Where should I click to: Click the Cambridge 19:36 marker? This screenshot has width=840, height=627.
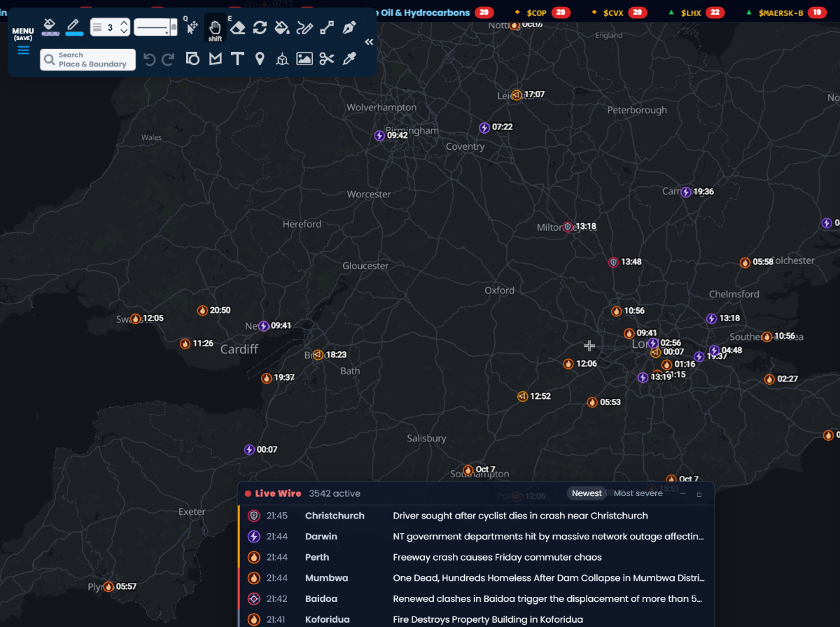click(686, 192)
